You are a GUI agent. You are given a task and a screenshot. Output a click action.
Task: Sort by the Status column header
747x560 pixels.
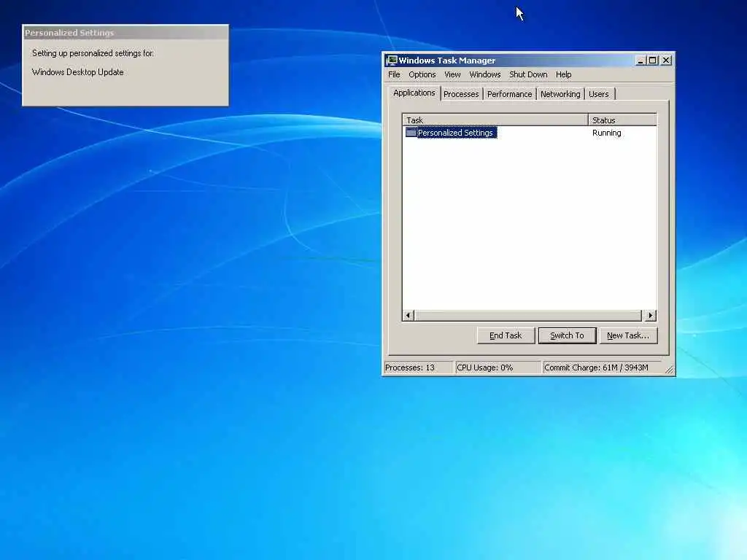tap(622, 120)
